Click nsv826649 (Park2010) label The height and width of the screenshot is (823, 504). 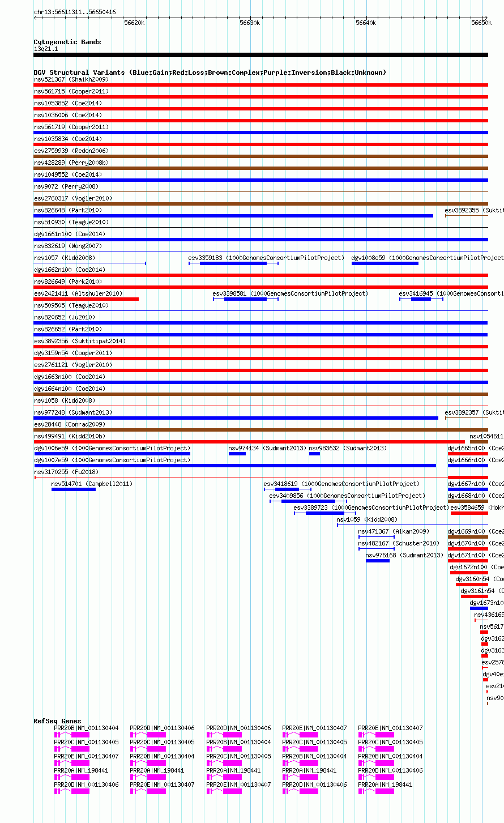pyautogui.click(x=68, y=282)
